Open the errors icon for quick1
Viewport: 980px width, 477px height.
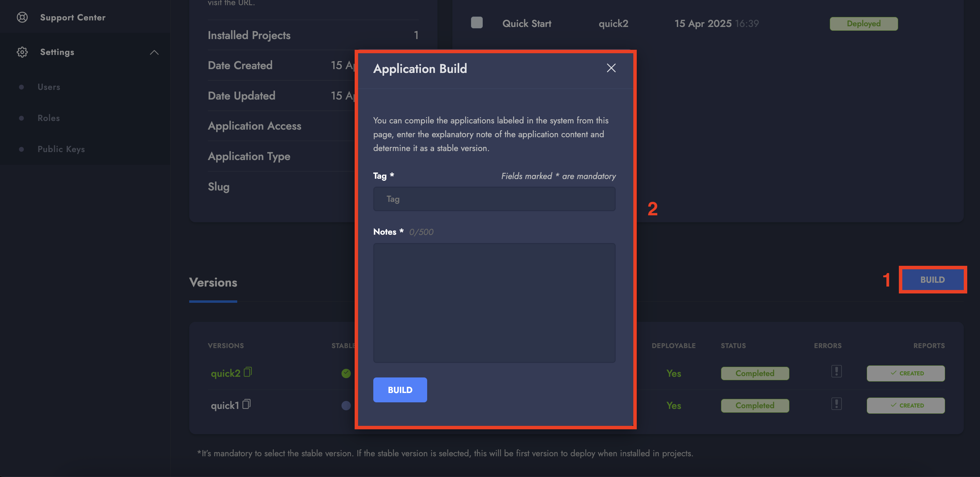coord(836,403)
